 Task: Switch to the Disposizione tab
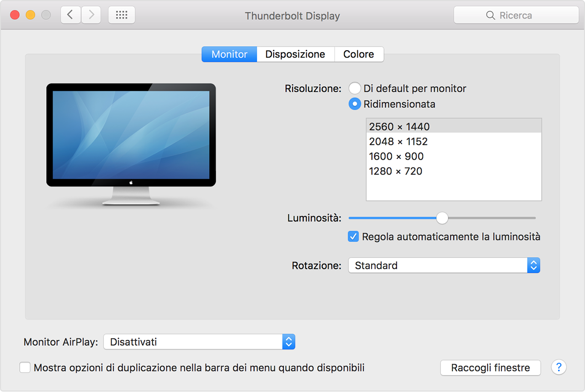pyautogui.click(x=295, y=54)
